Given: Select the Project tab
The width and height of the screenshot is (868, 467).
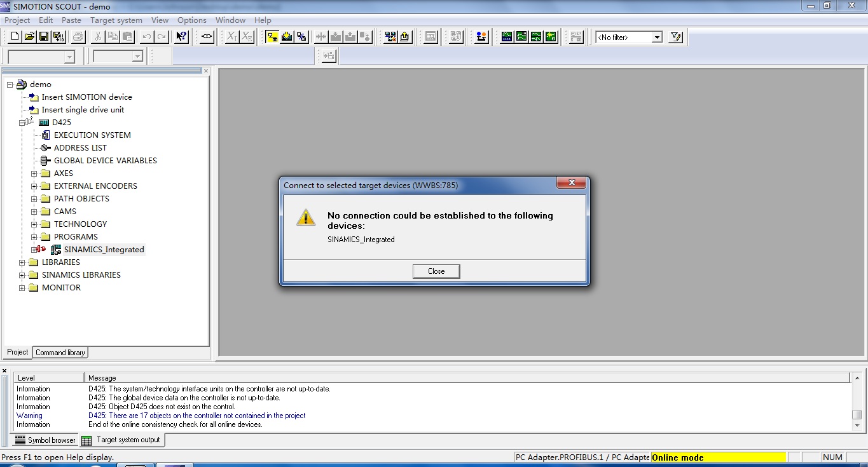Looking at the screenshot, I should (x=17, y=352).
